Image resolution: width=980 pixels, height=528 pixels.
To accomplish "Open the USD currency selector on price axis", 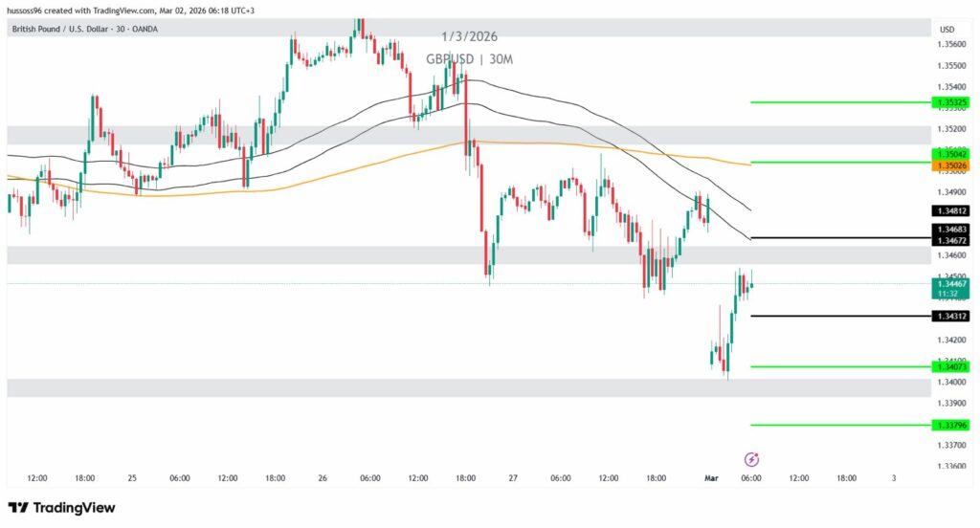I will click(x=947, y=29).
